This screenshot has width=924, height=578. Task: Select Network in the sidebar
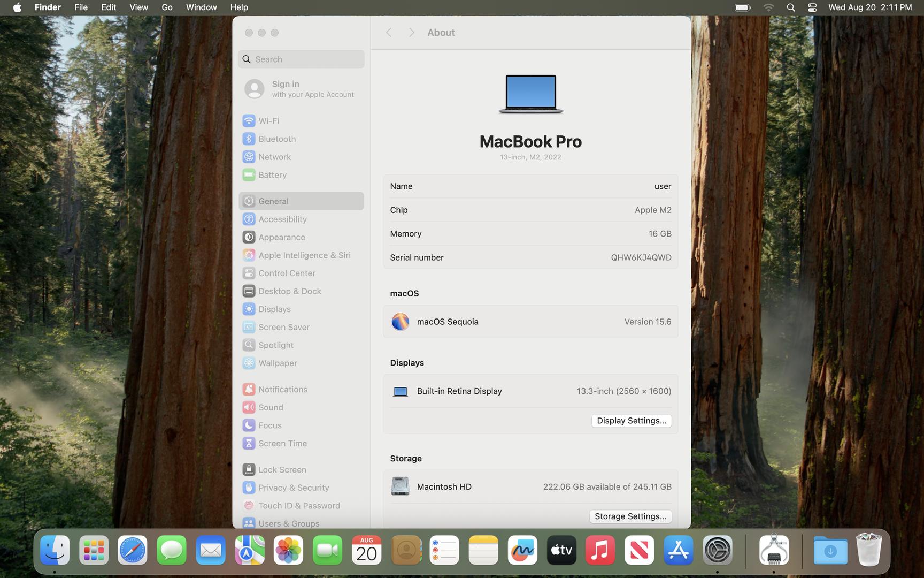click(301, 157)
